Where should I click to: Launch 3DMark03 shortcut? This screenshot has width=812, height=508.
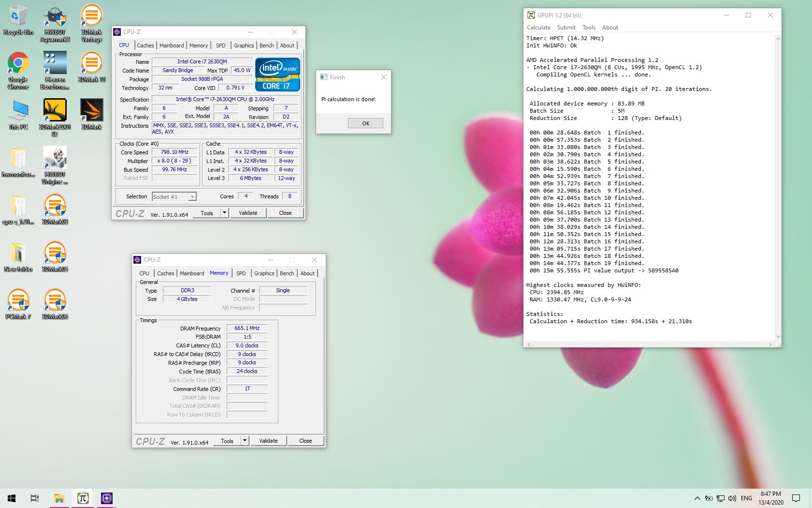coord(55,209)
